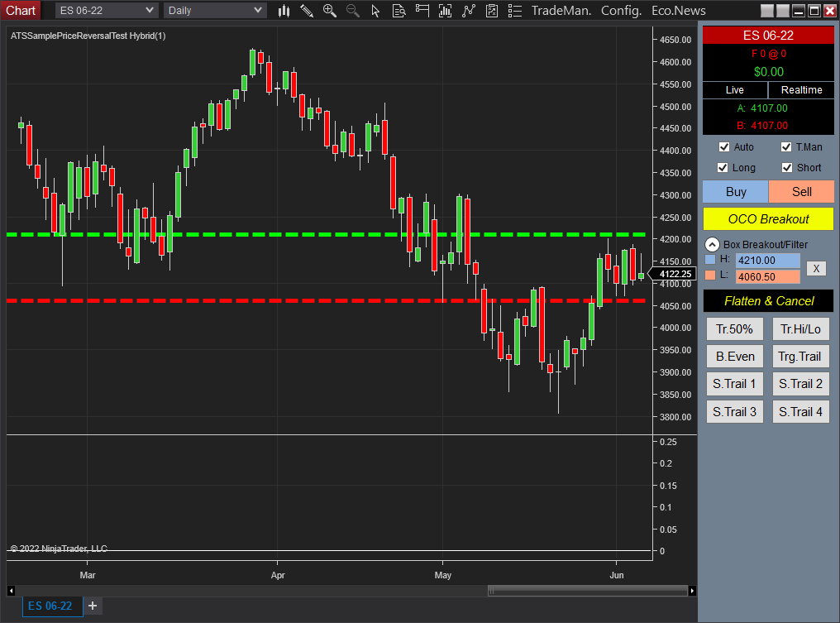Image resolution: width=840 pixels, height=623 pixels.
Task: Click the ATSSamplePriceReversalTest Hybrid(1) label
Action: pyautogui.click(x=88, y=36)
